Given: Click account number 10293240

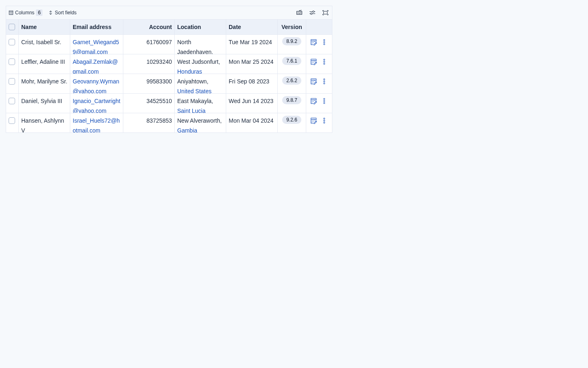Looking at the screenshot, I should 159,62.
